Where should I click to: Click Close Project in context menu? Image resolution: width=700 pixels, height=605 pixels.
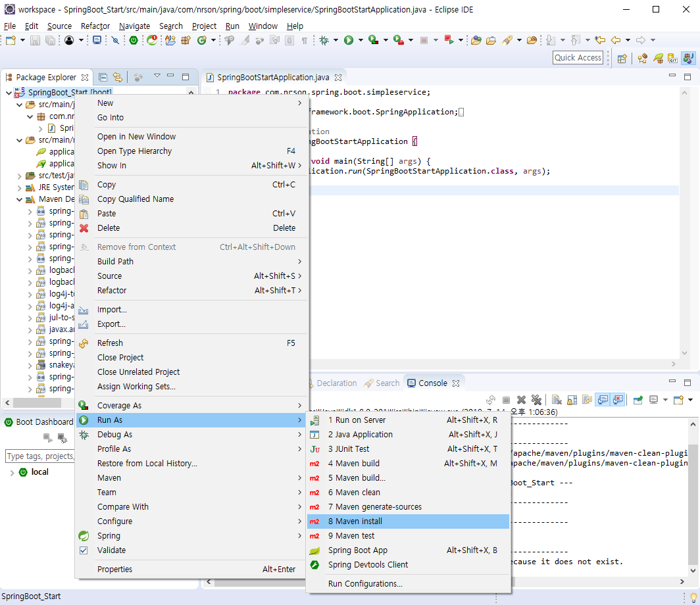pyautogui.click(x=192, y=357)
